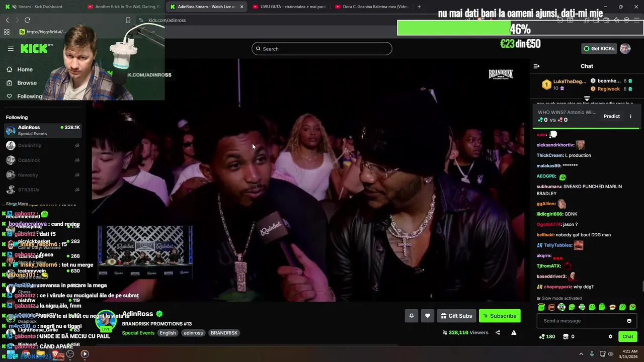Report the stream with the warning icon
644x362 pixels.
pos(514,332)
